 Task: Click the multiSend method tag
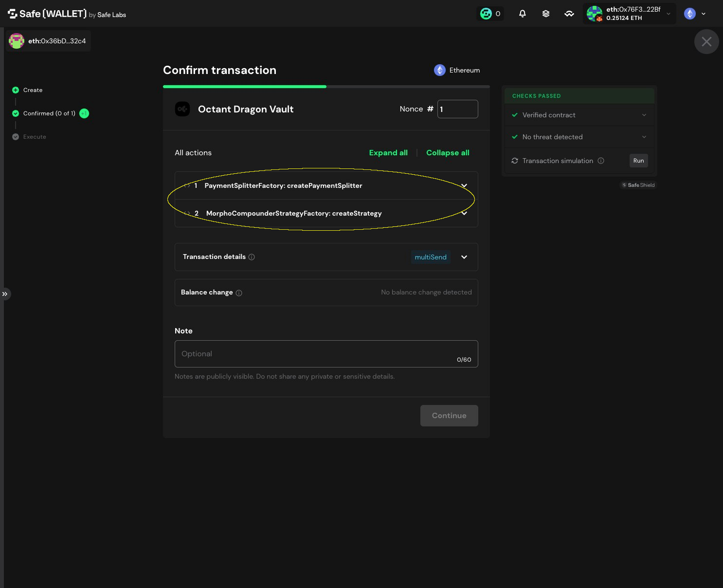coord(431,257)
